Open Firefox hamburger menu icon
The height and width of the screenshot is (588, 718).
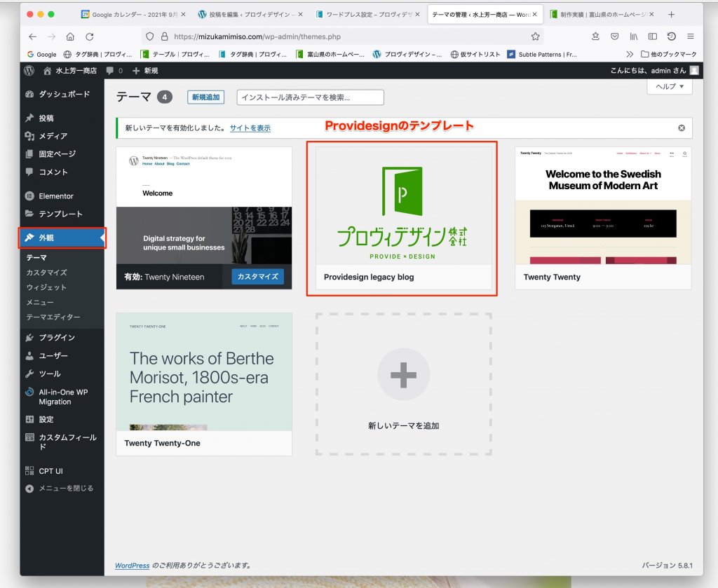(x=691, y=36)
